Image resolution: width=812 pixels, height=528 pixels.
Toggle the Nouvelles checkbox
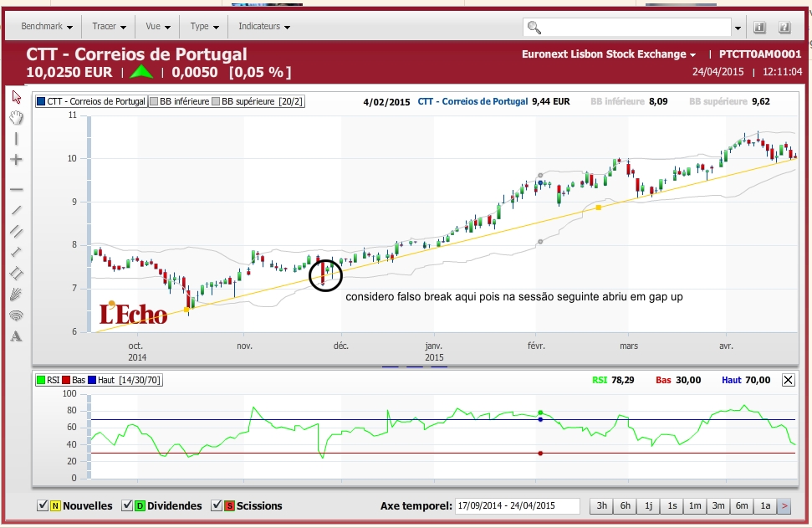pos(43,505)
